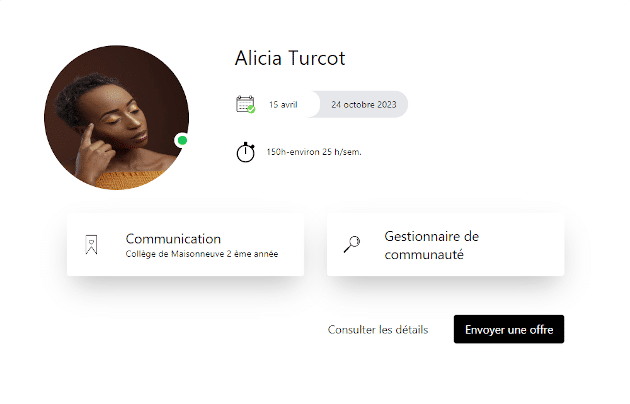Image resolution: width=630 pixels, height=404 pixels.
Task: Open the Gestionnaire de communauté card
Action: (446, 245)
